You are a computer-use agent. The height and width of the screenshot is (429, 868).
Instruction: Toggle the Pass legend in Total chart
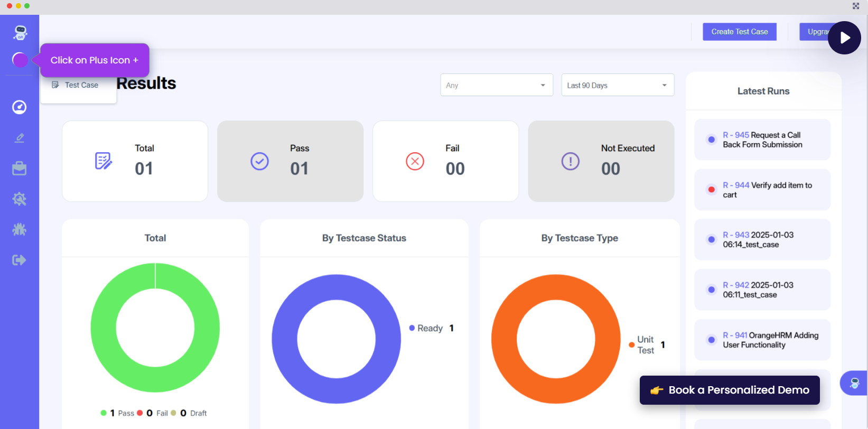click(x=118, y=413)
